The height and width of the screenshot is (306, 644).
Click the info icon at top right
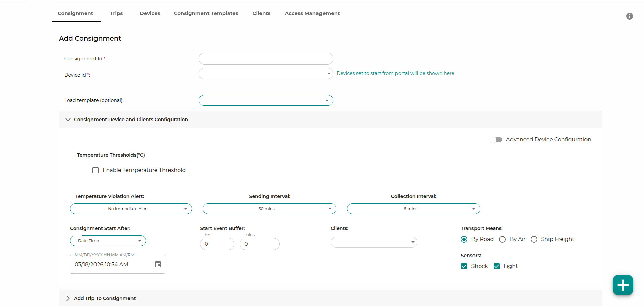[x=629, y=16]
